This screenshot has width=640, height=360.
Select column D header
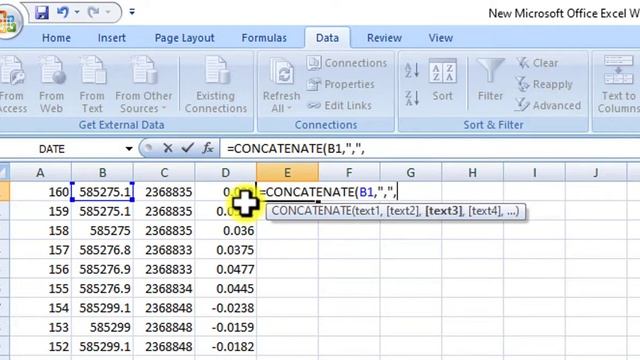(x=226, y=173)
